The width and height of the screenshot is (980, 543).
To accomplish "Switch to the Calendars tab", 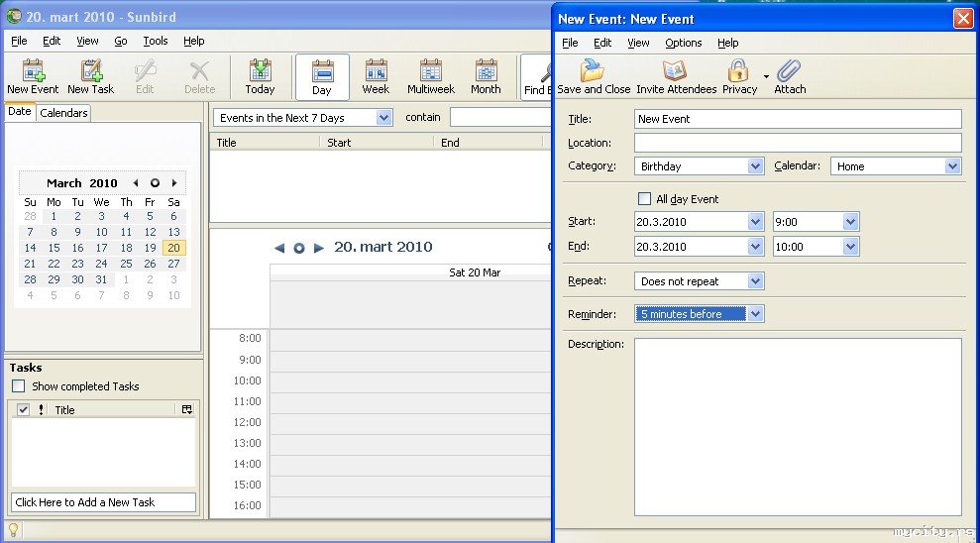I will (63, 113).
